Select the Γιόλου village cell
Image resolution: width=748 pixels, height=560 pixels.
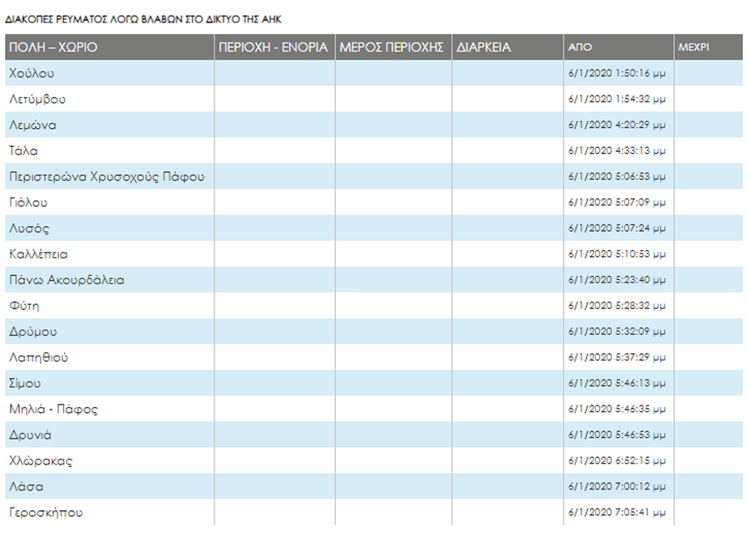pos(110,202)
